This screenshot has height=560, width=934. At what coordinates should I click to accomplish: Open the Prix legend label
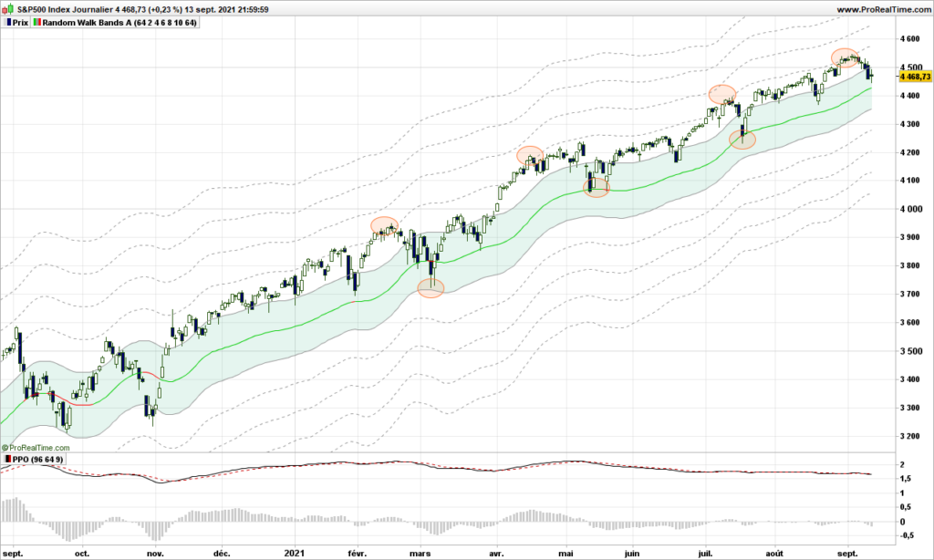pos(20,23)
